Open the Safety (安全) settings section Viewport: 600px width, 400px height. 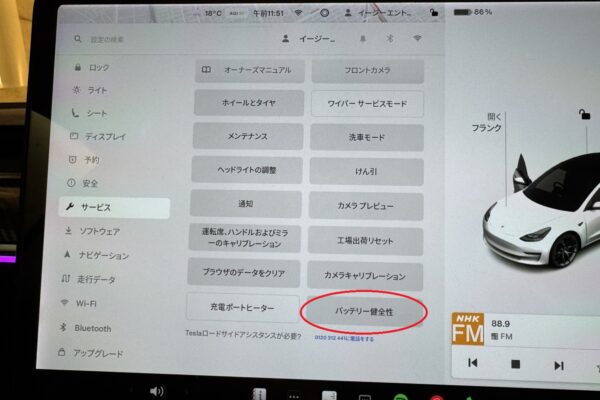90,183
